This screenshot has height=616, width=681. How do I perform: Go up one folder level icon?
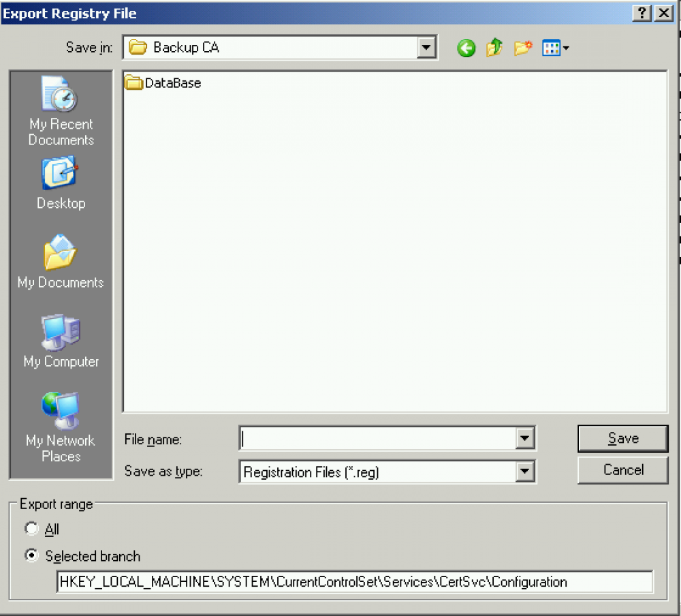tap(494, 48)
